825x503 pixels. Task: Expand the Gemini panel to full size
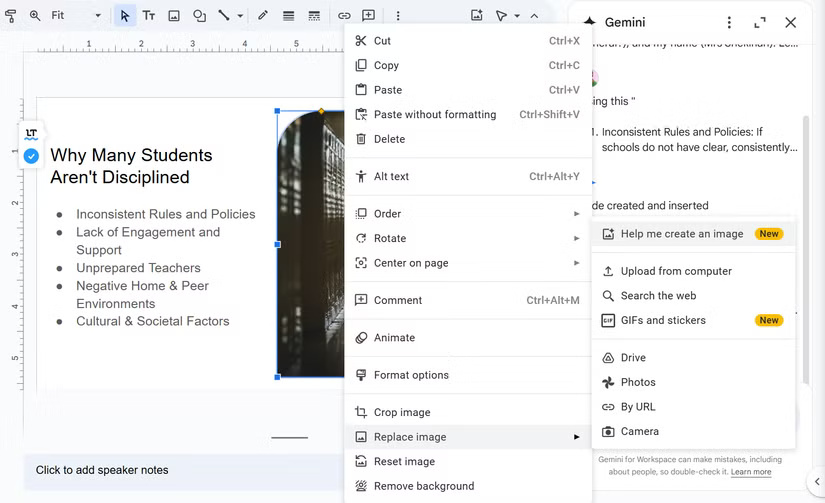coord(760,22)
